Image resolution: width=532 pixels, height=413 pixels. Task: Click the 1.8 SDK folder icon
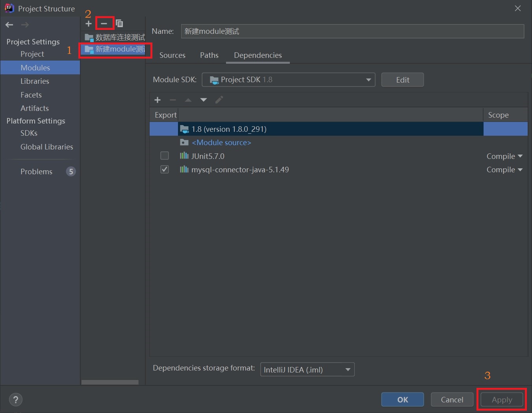point(184,129)
